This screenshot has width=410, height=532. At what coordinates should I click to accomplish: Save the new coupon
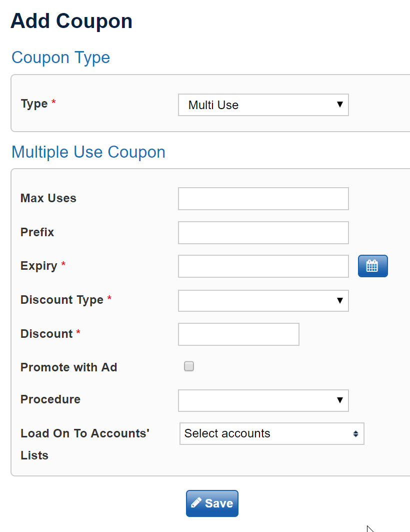(x=212, y=503)
